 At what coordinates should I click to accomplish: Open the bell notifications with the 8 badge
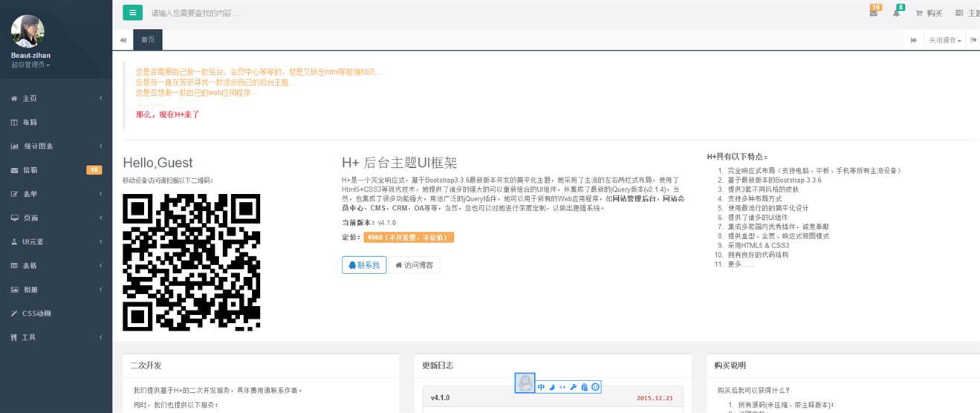(x=898, y=12)
